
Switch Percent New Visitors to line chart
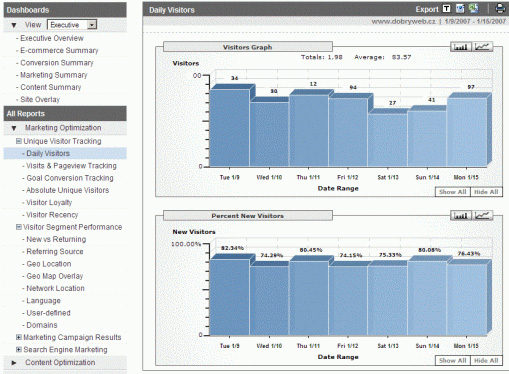(x=482, y=216)
